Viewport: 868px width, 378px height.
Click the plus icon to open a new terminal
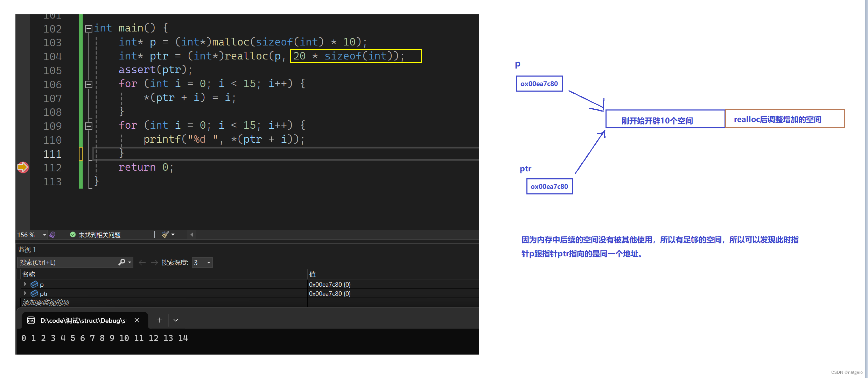159,320
